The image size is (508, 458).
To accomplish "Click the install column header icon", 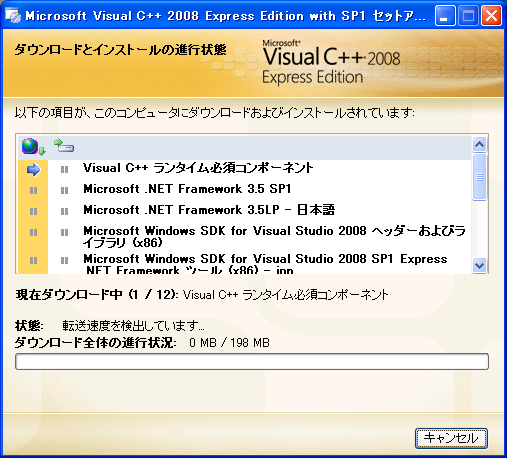I will tap(64, 146).
